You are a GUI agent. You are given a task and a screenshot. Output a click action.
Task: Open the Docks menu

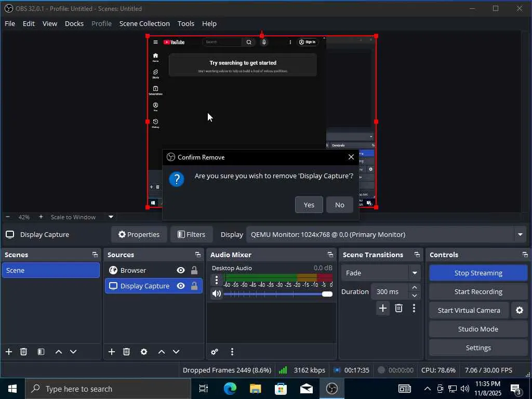tap(74, 24)
